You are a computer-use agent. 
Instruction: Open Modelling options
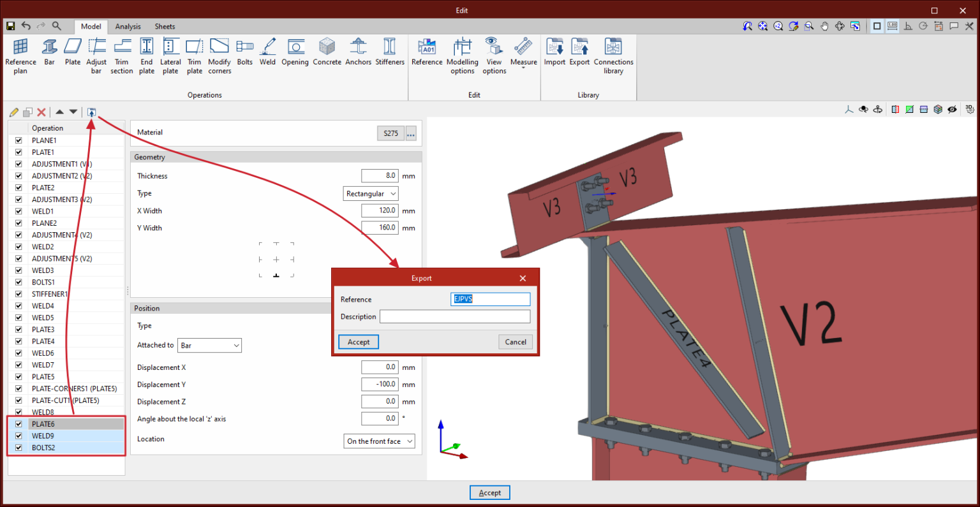tap(463, 56)
